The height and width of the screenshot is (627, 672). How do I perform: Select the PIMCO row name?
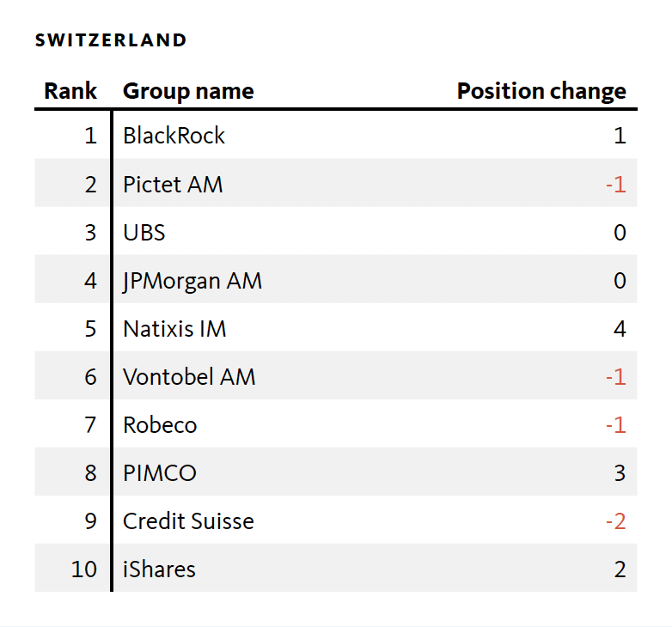click(x=160, y=472)
